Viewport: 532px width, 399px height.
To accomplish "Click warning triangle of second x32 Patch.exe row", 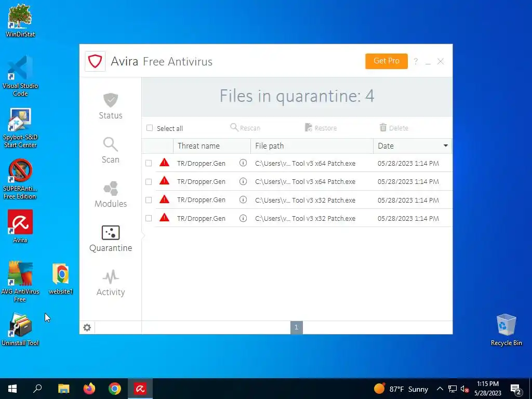I will pos(164,218).
